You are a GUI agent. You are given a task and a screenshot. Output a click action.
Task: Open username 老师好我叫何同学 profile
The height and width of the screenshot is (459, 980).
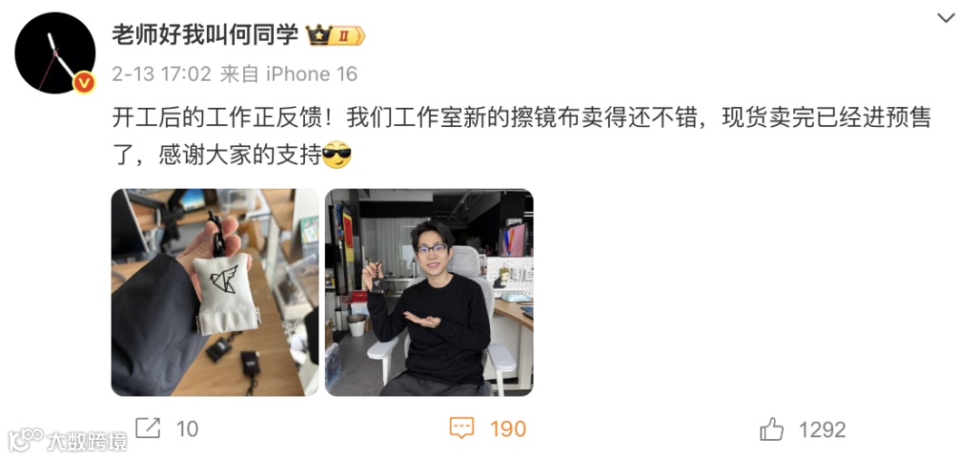pos(205,35)
